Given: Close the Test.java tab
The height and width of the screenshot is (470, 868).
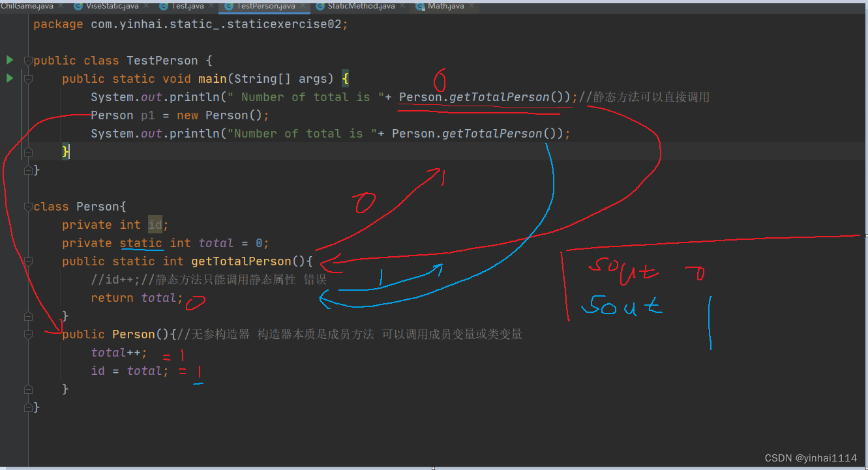Looking at the screenshot, I should [x=211, y=6].
